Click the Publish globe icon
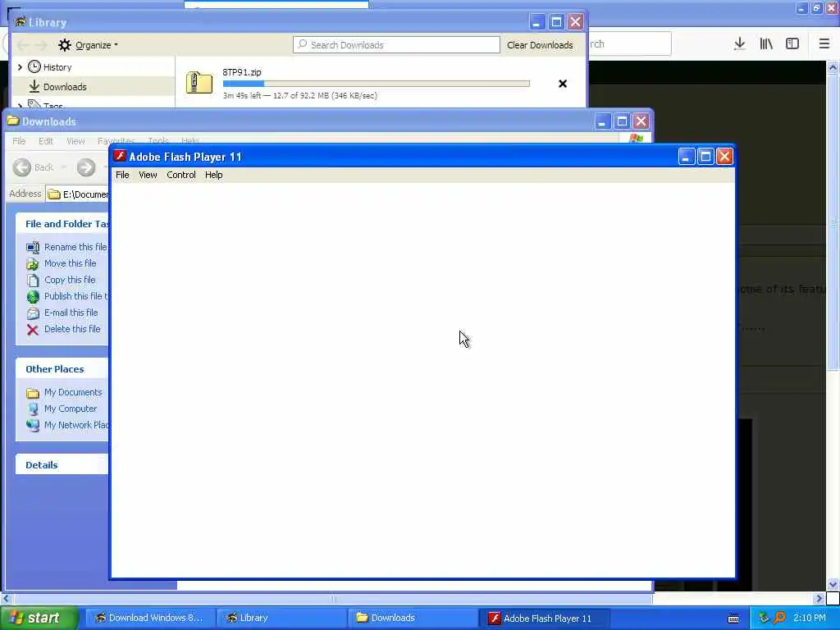Screen dimensions: 840x630 [x=33, y=296]
